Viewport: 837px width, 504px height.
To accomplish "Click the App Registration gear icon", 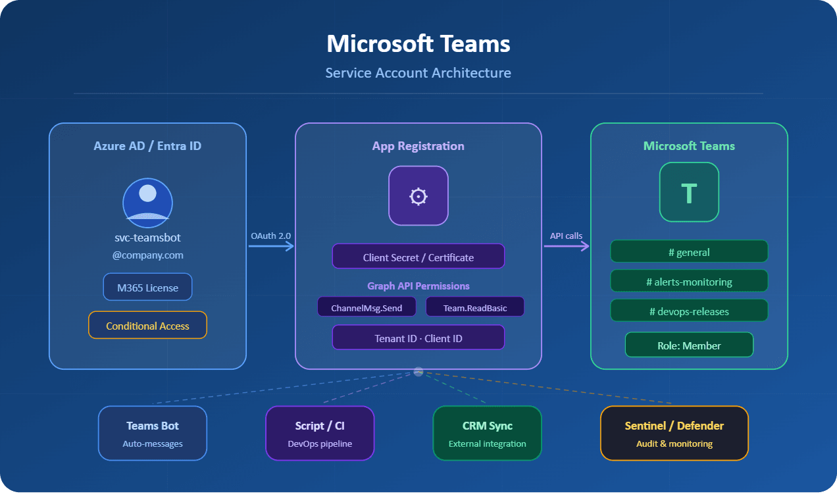I will pos(418,195).
